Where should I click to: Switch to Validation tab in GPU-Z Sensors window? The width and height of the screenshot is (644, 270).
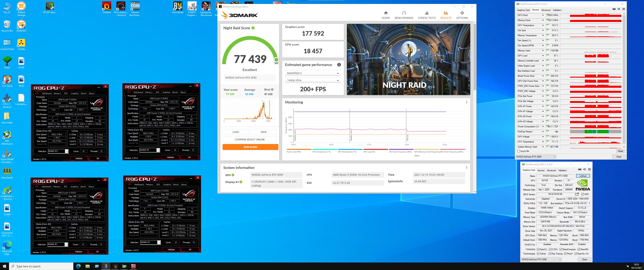(x=557, y=10)
